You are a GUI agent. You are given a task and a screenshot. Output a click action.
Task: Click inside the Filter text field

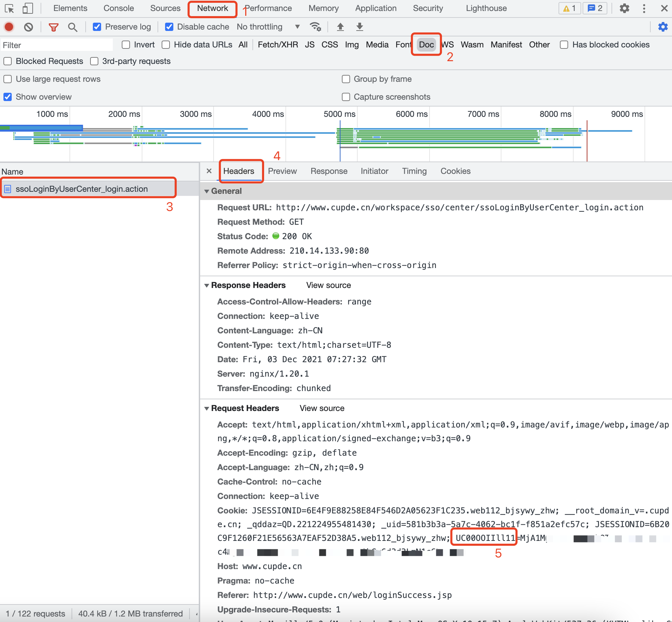(57, 45)
